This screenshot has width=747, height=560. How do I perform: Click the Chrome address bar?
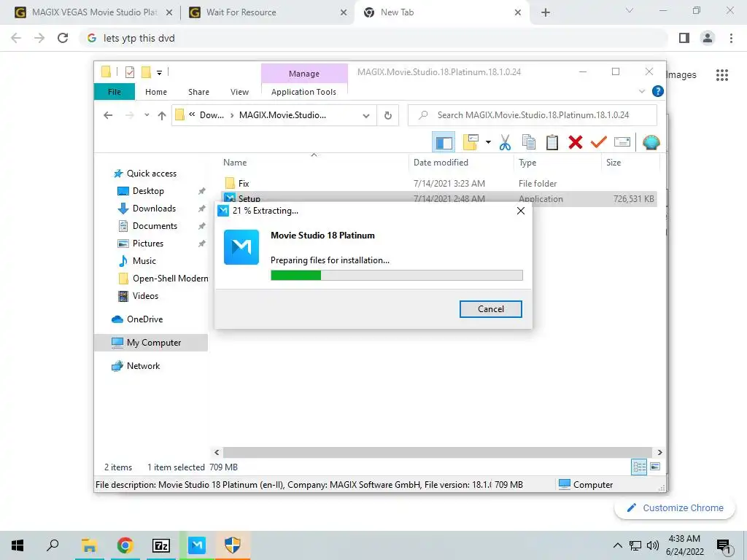point(373,38)
